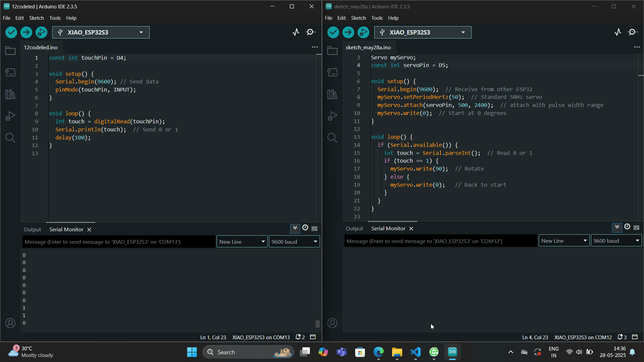This screenshot has width=644, height=362.
Task: Click notifications bell in 12codeled status bar
Action: 300,337
